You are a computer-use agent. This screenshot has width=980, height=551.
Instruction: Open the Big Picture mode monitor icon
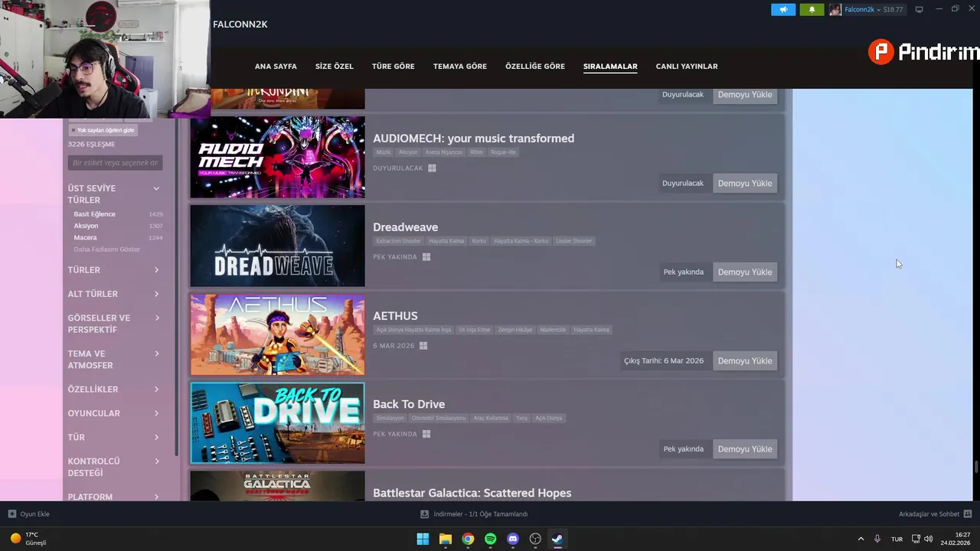point(920,9)
